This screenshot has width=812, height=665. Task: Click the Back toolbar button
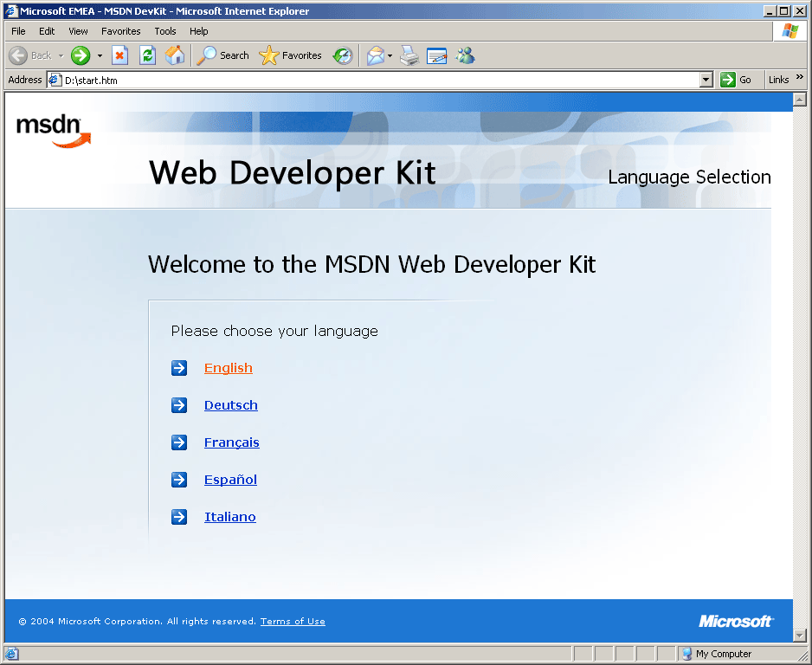31,55
